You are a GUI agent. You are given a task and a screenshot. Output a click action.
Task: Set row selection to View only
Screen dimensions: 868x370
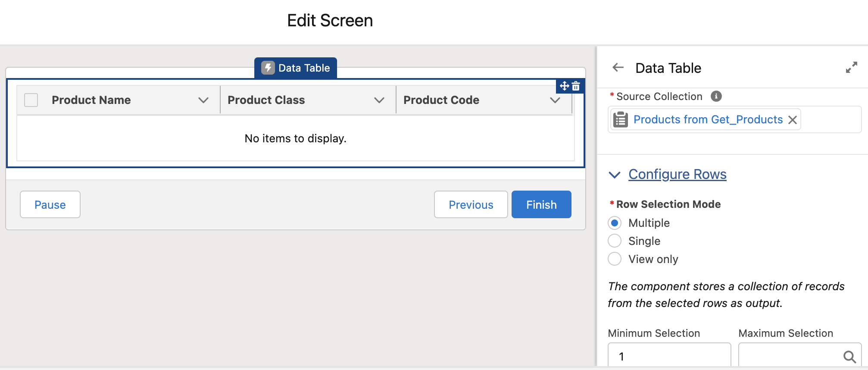click(x=615, y=259)
